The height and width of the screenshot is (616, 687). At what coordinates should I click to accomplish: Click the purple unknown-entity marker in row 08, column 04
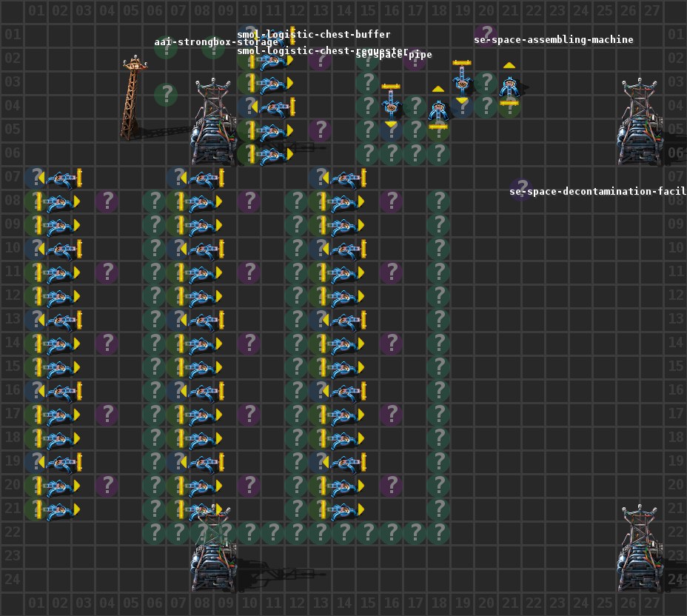107,201
